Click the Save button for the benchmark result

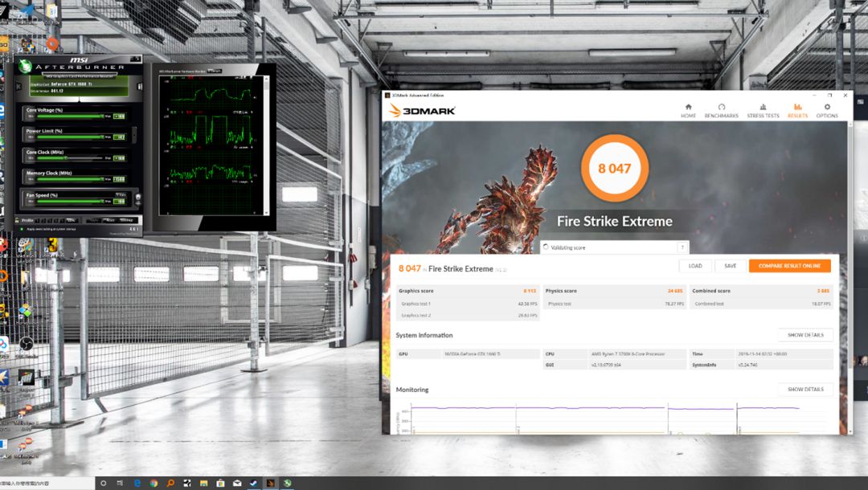731,266
